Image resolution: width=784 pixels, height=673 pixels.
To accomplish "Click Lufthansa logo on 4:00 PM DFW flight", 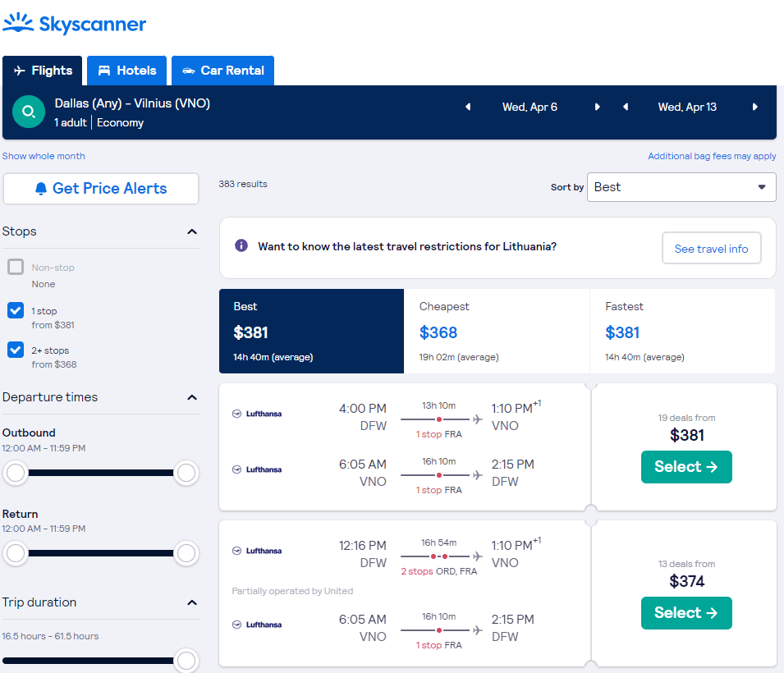I will click(x=257, y=414).
